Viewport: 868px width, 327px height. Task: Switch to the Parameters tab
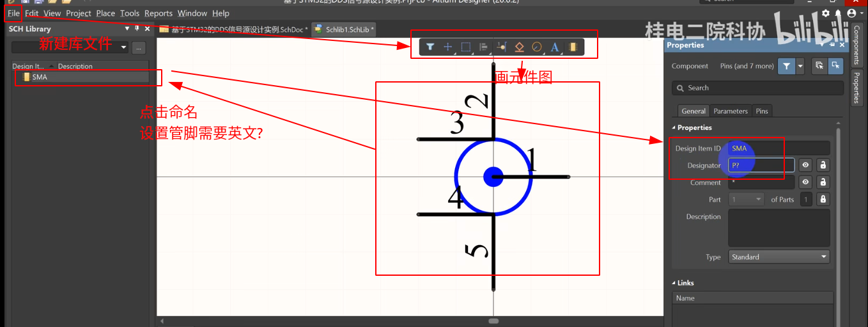click(x=731, y=111)
